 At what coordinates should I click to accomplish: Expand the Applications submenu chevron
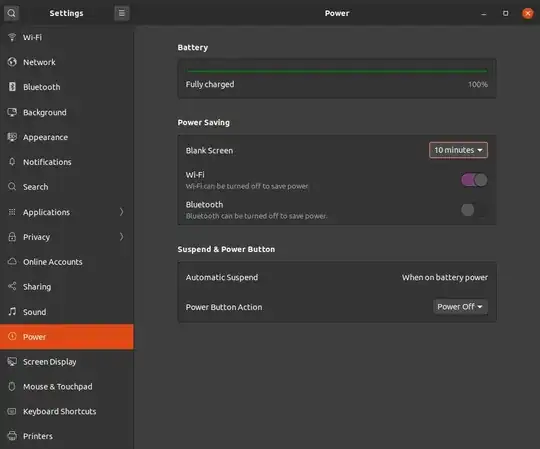(x=121, y=212)
